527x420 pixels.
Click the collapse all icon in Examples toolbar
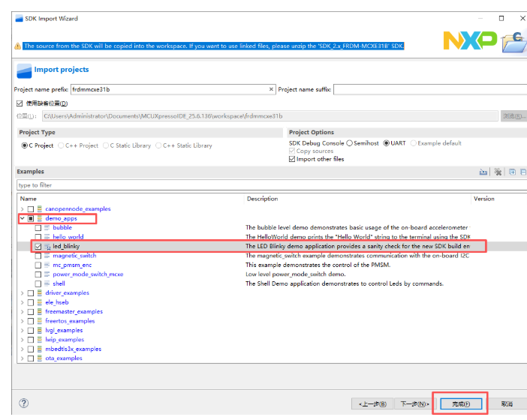[523, 172]
